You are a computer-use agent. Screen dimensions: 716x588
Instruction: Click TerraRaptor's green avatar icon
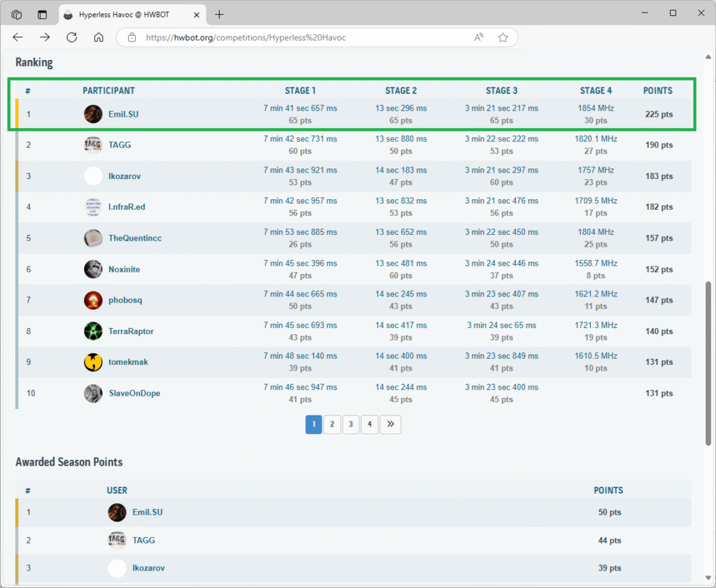(x=93, y=331)
